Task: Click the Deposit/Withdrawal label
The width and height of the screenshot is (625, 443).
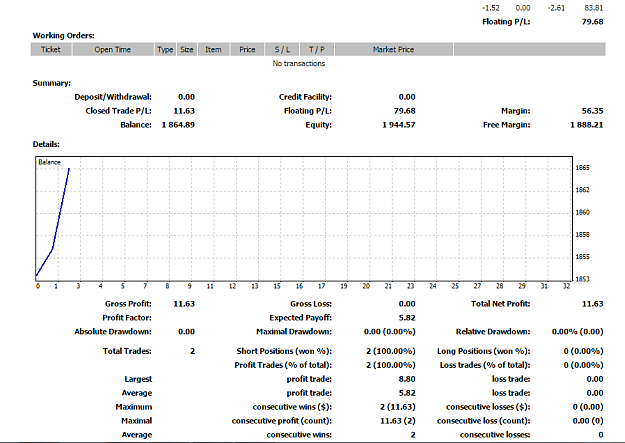Action: coord(113,97)
